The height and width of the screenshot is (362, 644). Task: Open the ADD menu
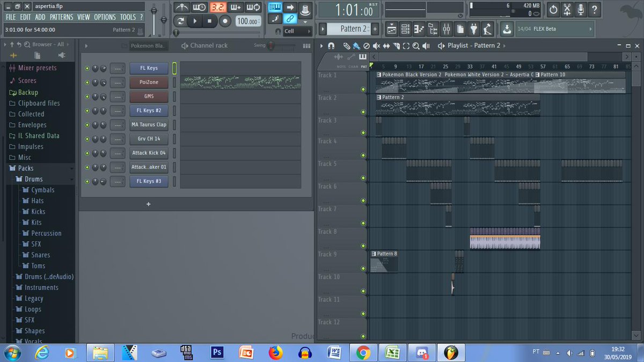tap(40, 17)
